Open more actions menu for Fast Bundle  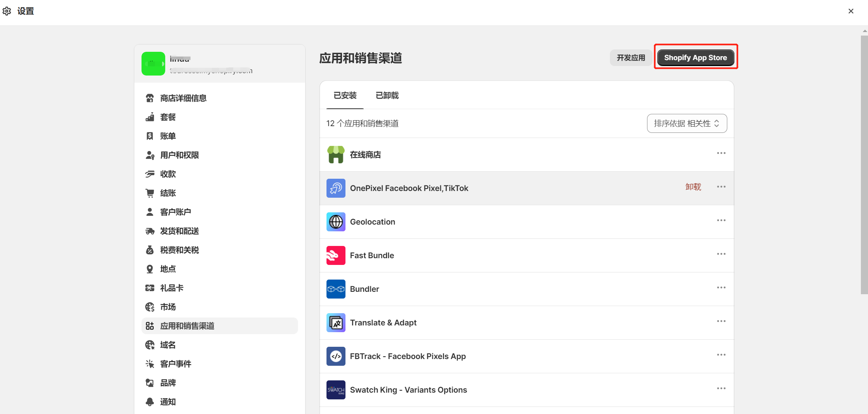tap(721, 254)
